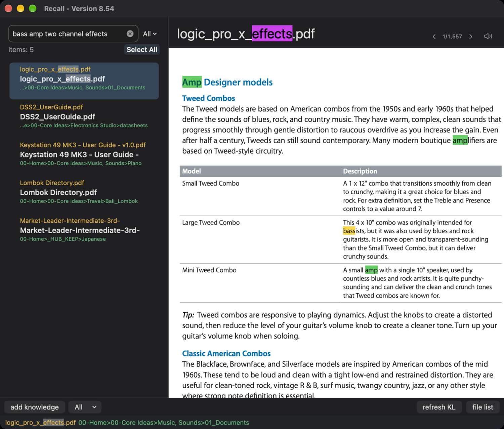The width and height of the screenshot is (504, 429).
Task: Click the Music, Sounds>Piano path line
Action: point(81,163)
